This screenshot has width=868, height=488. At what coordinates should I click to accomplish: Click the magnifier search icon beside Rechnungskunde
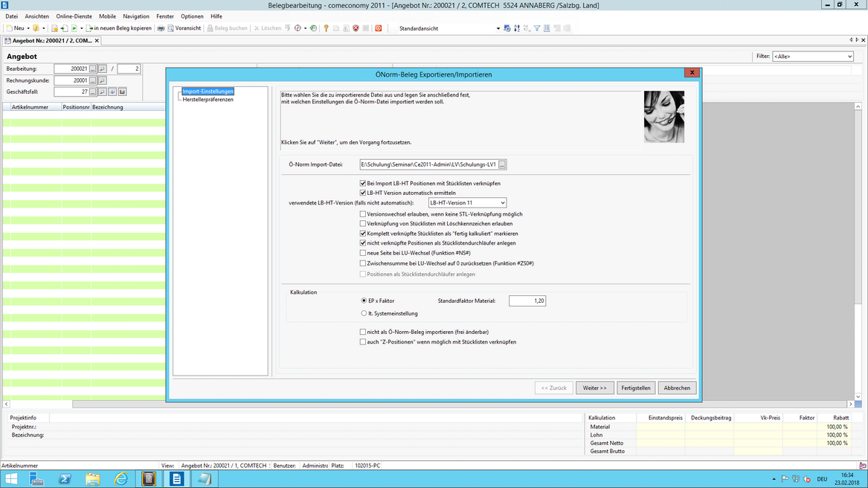click(x=103, y=80)
